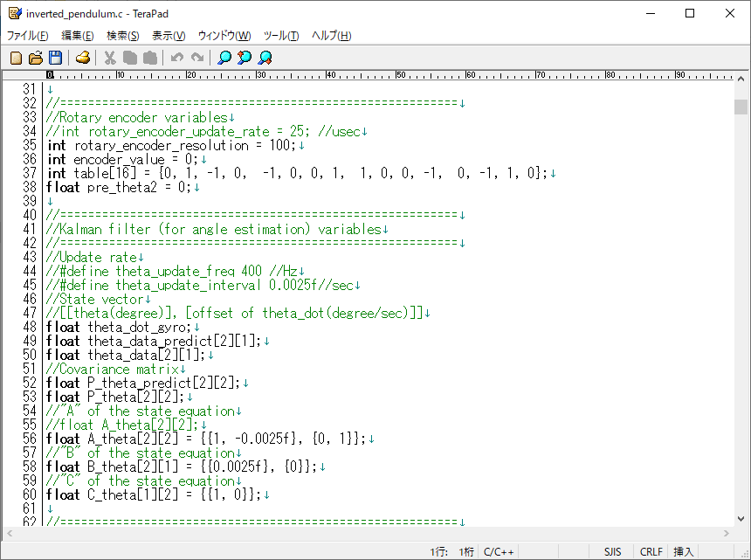Click the vertical scrollbar thumb
The width and height of the screenshot is (751, 560).
(741, 107)
